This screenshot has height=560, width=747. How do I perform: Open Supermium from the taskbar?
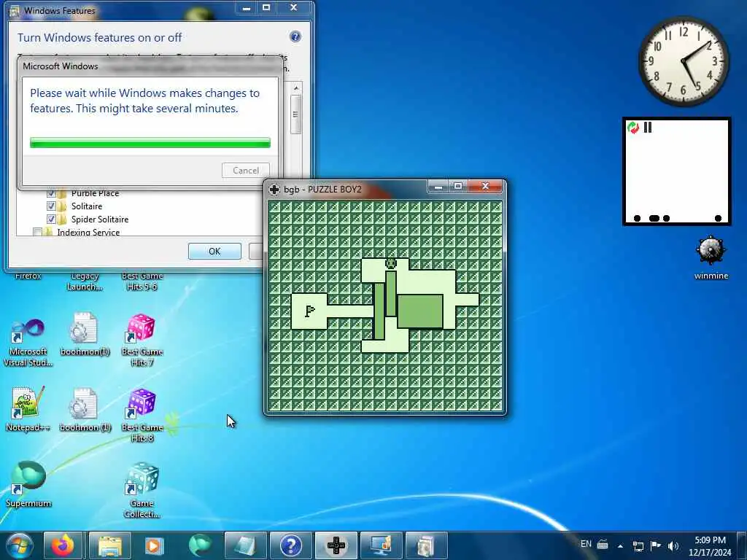tap(200, 545)
